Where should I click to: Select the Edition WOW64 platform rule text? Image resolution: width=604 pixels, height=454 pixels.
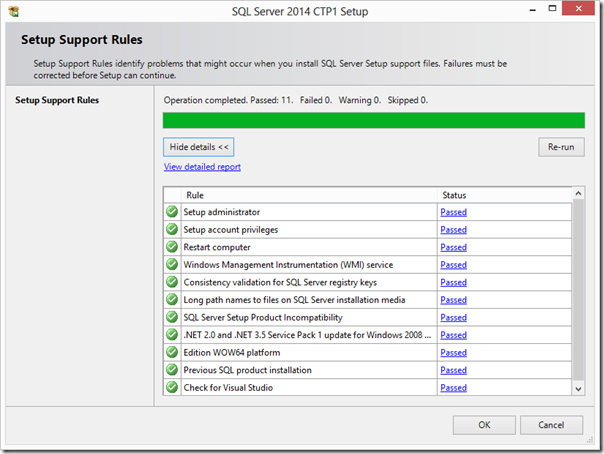232,353
